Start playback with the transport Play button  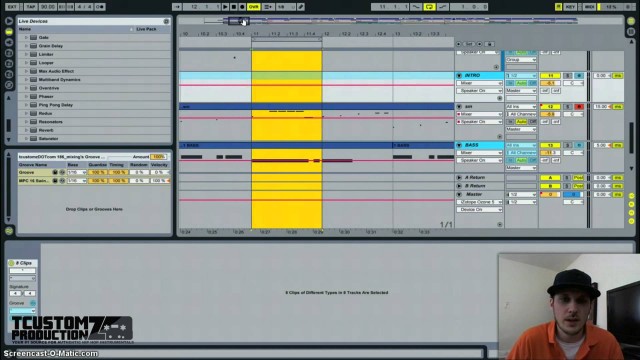[225, 7]
